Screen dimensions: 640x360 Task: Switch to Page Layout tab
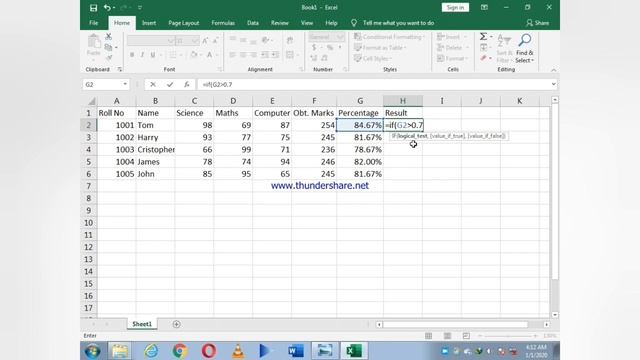click(x=184, y=23)
